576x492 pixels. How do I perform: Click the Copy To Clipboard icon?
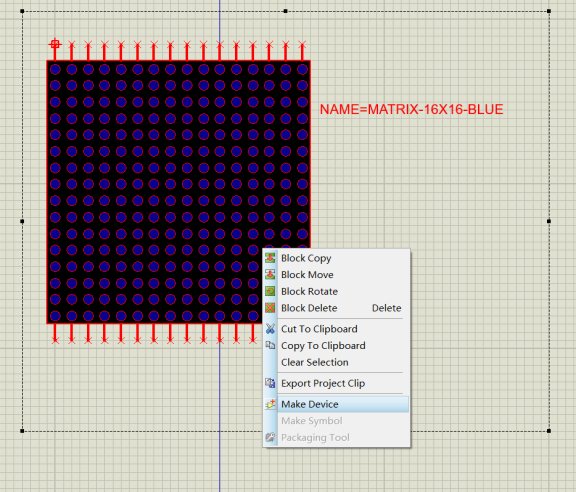pos(270,345)
